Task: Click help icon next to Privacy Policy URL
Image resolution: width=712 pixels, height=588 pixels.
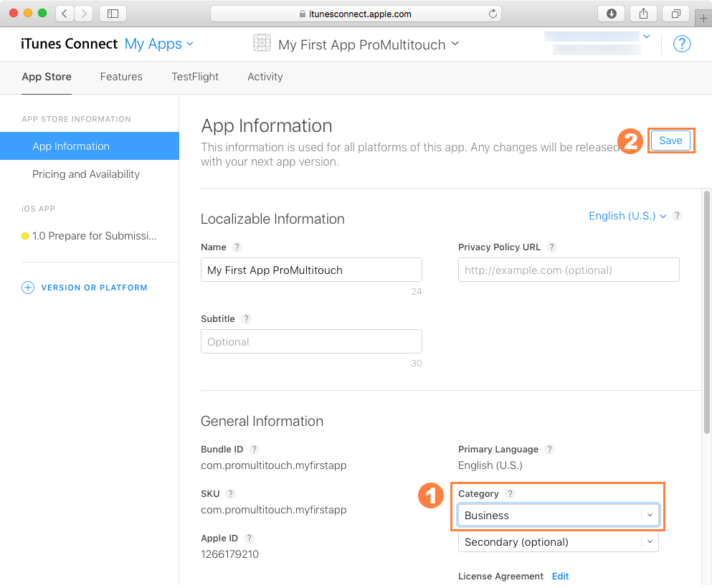Action: click(x=551, y=247)
